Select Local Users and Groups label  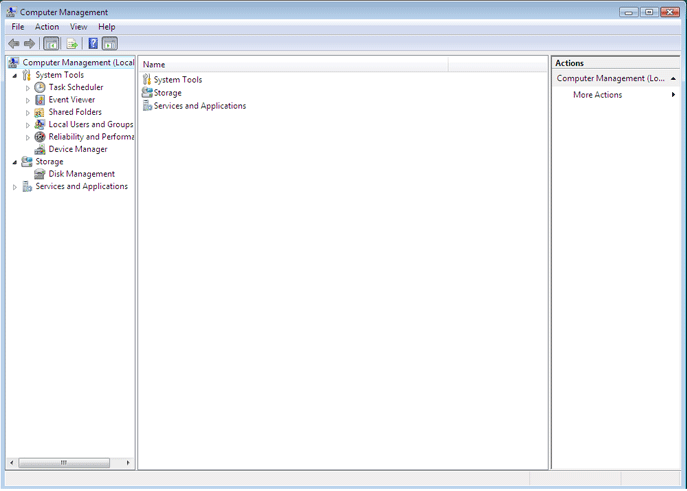click(91, 124)
